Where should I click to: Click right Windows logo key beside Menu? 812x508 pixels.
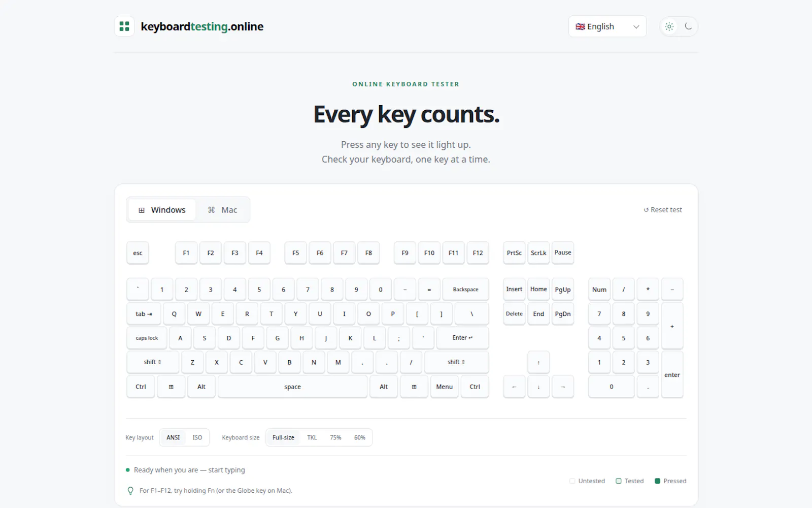click(x=414, y=387)
